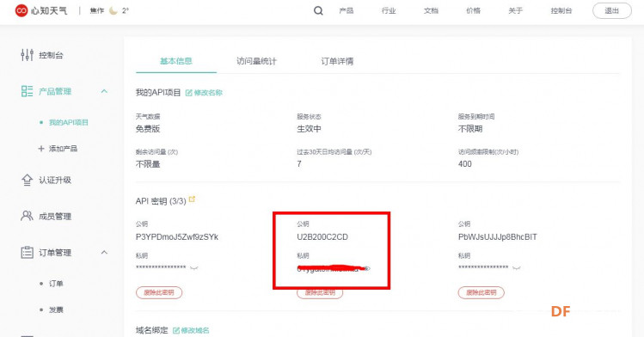Revoke the key U2B200C2CD
The image size is (644, 337).
coord(320,292)
